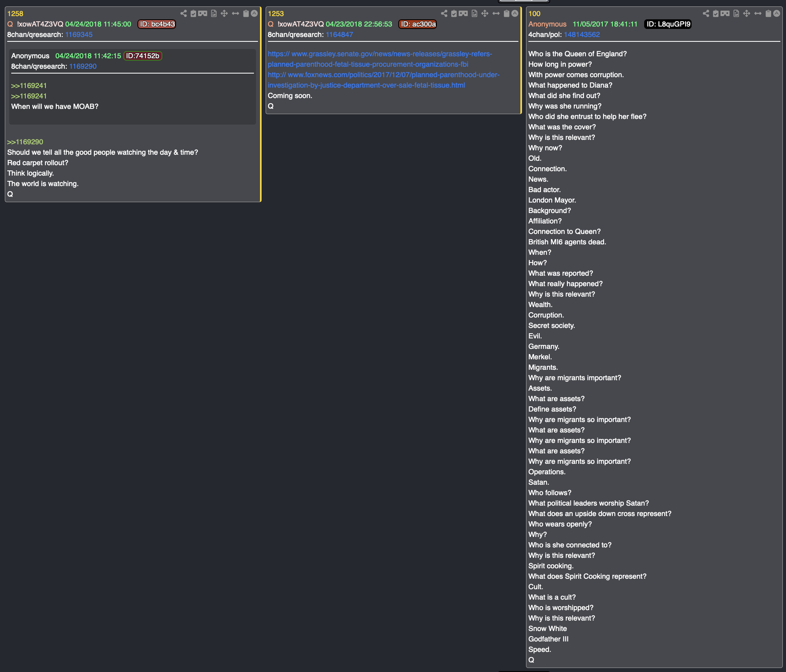786x672 pixels.
Task: Click the circled A icon on post 100
Action: coord(777,14)
